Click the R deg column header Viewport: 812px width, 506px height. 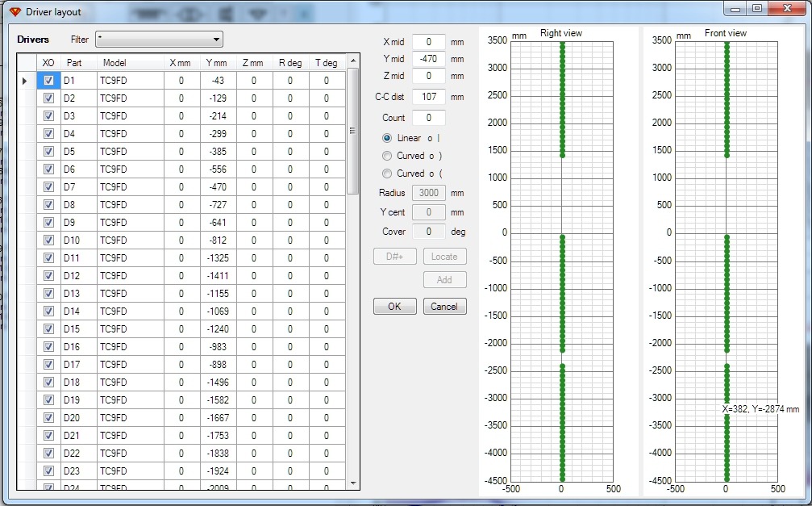tap(290, 63)
